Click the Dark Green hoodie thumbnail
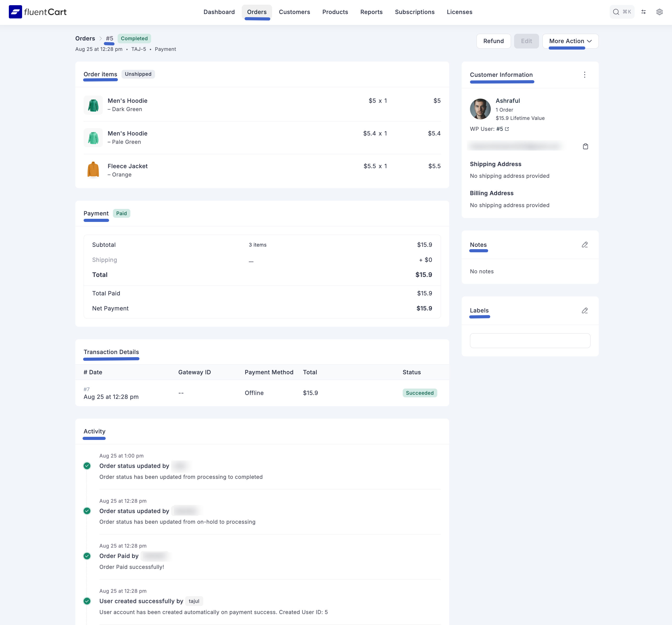672x625 pixels. click(93, 105)
